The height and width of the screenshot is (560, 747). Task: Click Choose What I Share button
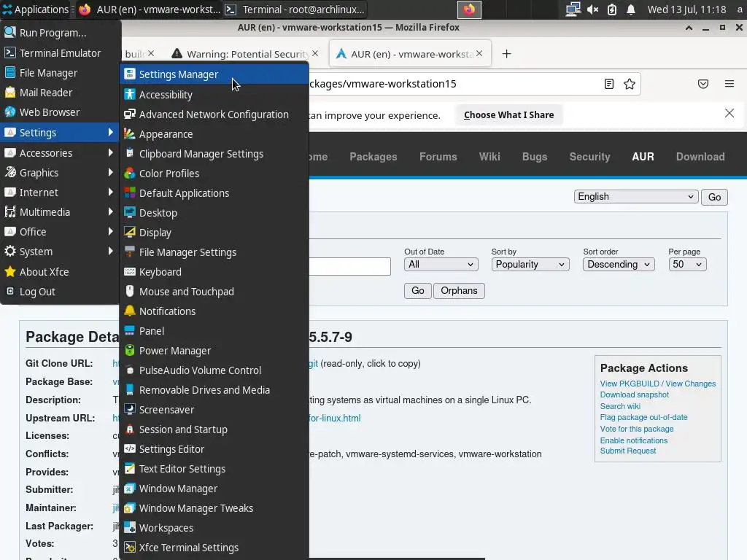(508, 114)
